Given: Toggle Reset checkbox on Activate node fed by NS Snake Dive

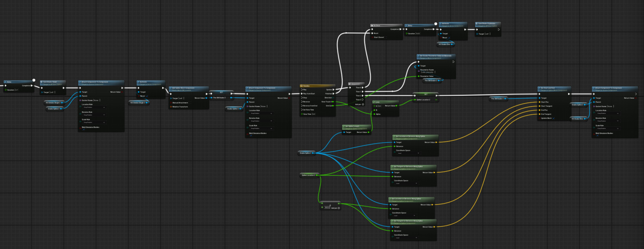Looking at the screenshot, I should click(449, 38).
